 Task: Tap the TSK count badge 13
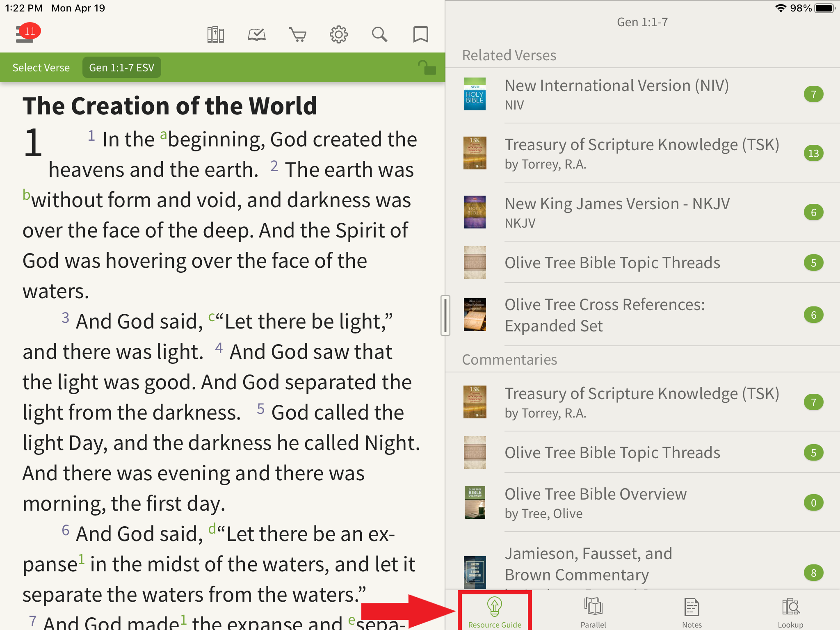point(813,153)
